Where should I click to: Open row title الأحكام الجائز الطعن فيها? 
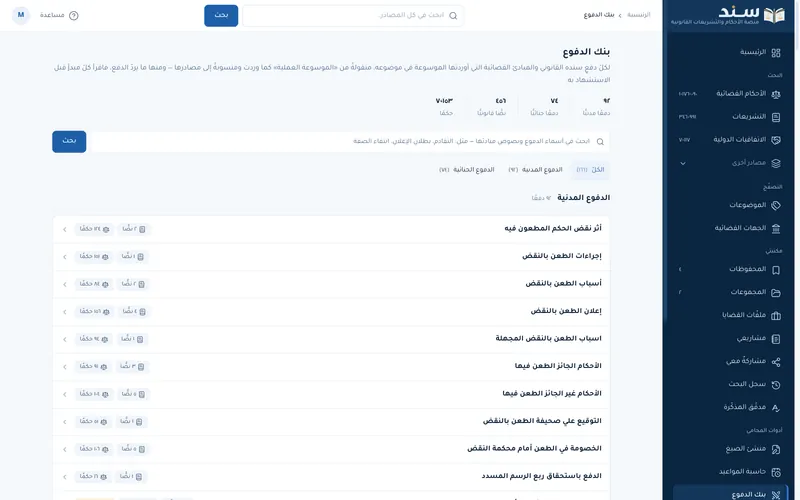pos(558,366)
